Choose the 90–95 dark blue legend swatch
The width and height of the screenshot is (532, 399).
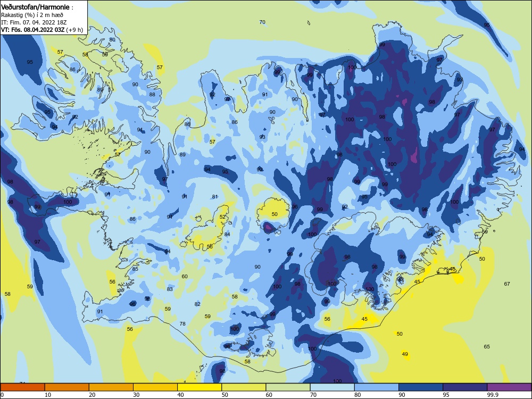pyautogui.click(x=421, y=387)
